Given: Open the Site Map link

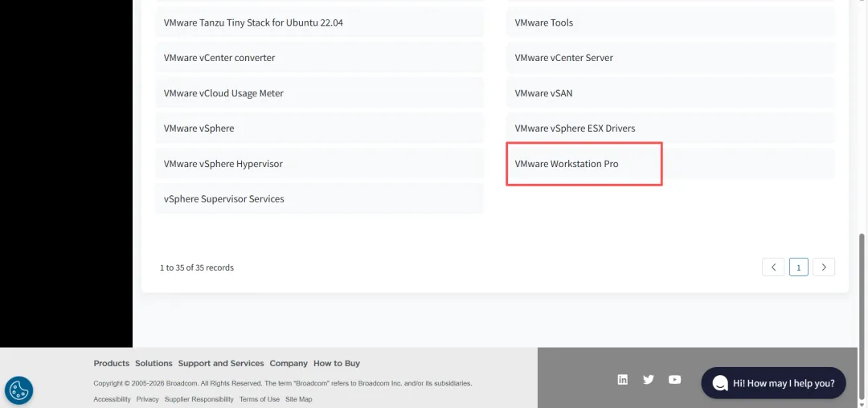Looking at the screenshot, I should 299,399.
